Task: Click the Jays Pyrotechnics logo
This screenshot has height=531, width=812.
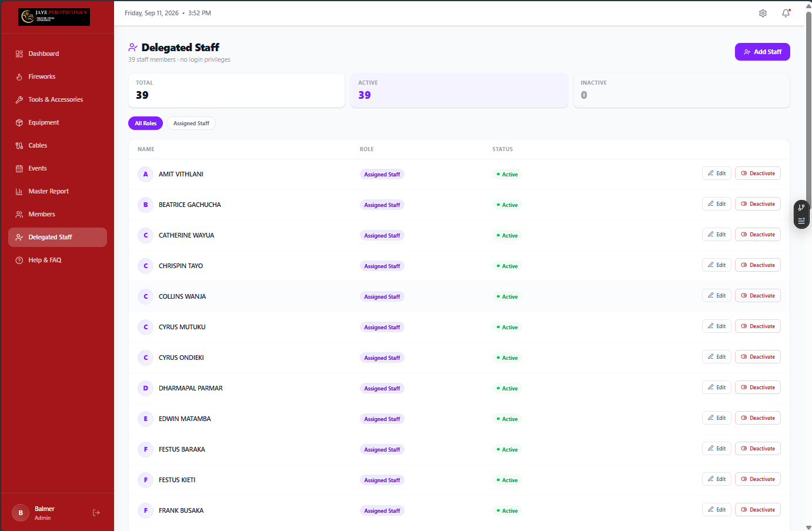Action: pyautogui.click(x=54, y=17)
